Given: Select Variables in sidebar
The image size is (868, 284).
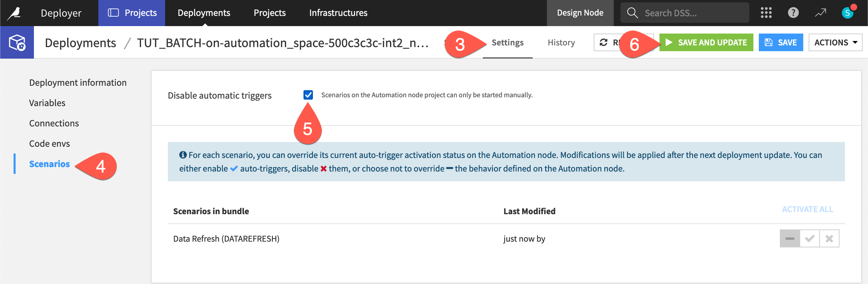Looking at the screenshot, I should [47, 103].
